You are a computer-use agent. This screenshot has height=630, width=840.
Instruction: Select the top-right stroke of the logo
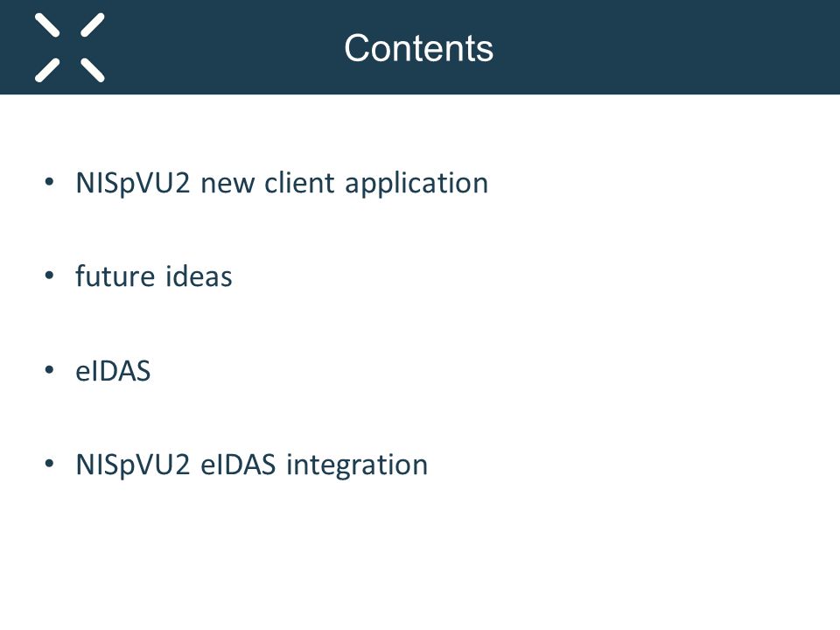click(x=93, y=25)
